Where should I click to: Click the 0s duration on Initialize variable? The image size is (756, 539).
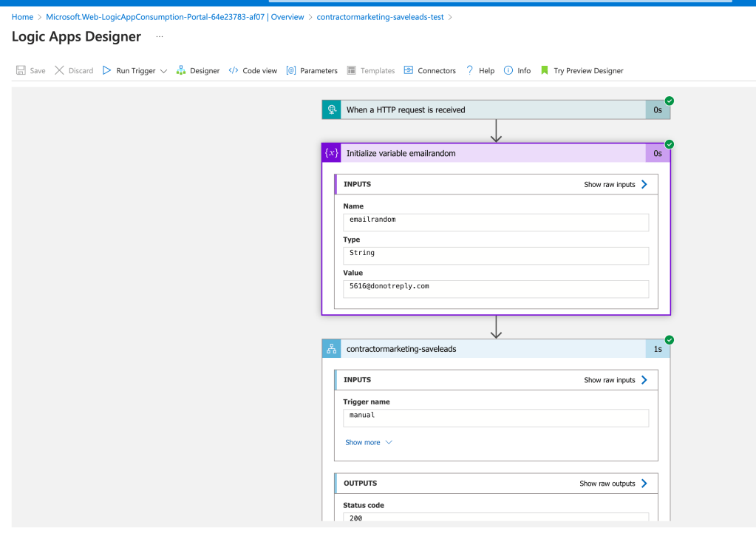tap(658, 154)
